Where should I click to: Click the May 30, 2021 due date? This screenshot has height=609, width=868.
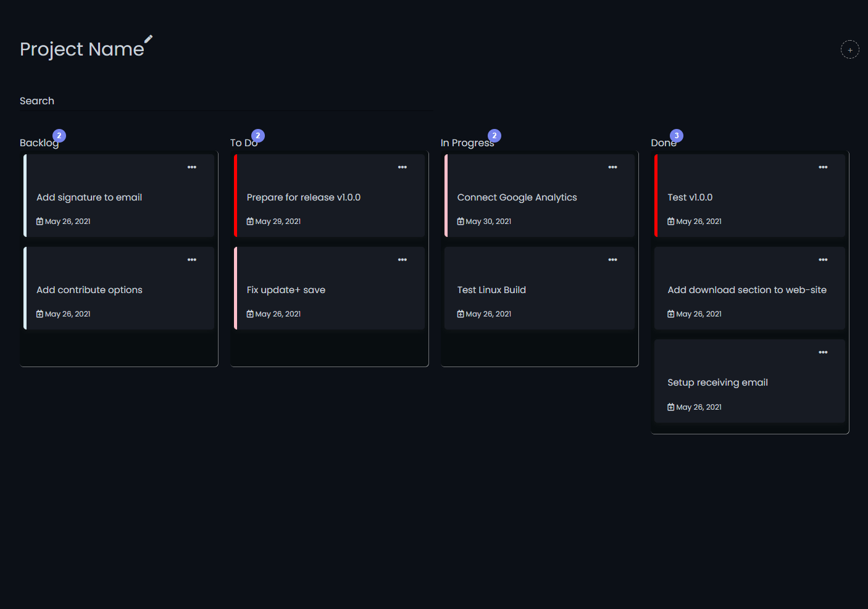click(488, 222)
